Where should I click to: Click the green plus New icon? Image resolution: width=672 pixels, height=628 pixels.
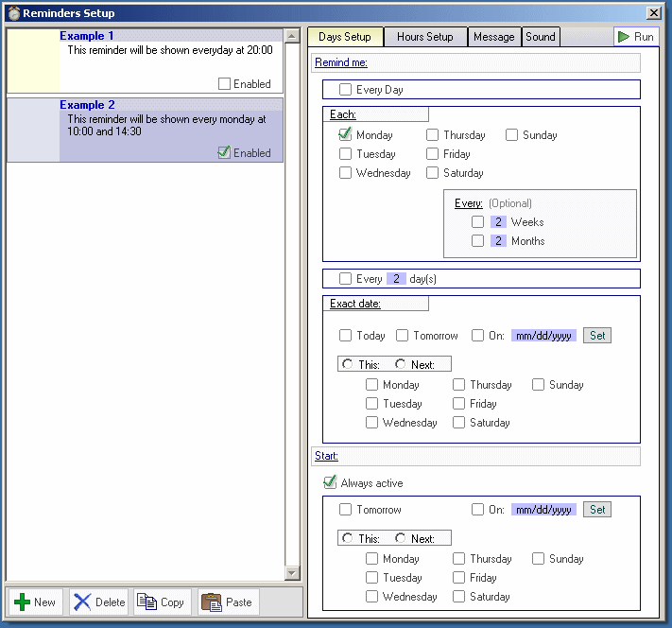click(x=23, y=602)
